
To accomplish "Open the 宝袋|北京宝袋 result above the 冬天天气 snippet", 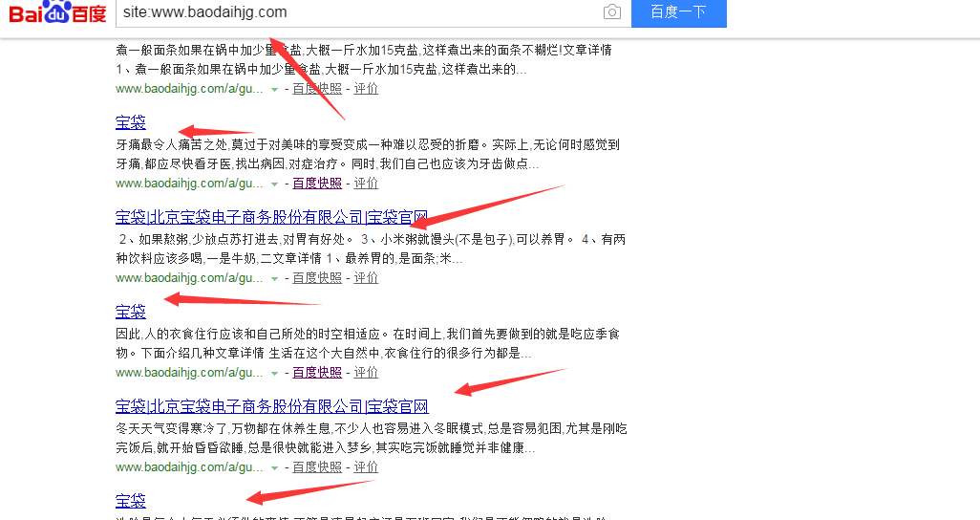I will (x=272, y=406).
